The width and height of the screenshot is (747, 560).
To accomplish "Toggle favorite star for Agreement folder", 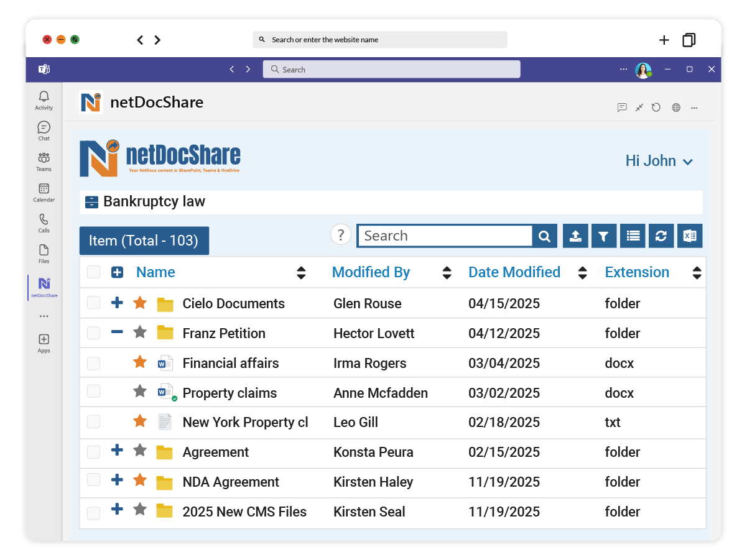I will [140, 450].
